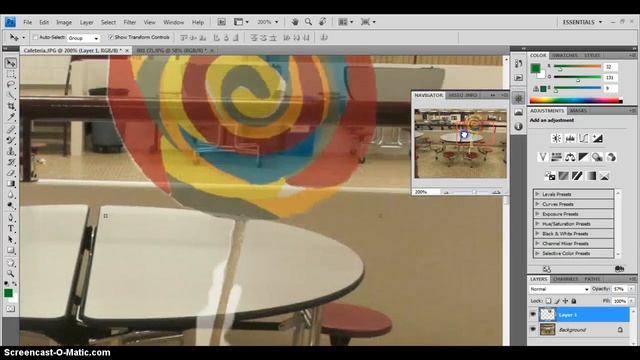Add a Color Balance adjustment
This screenshot has height=360, width=640.
[x=570, y=157]
